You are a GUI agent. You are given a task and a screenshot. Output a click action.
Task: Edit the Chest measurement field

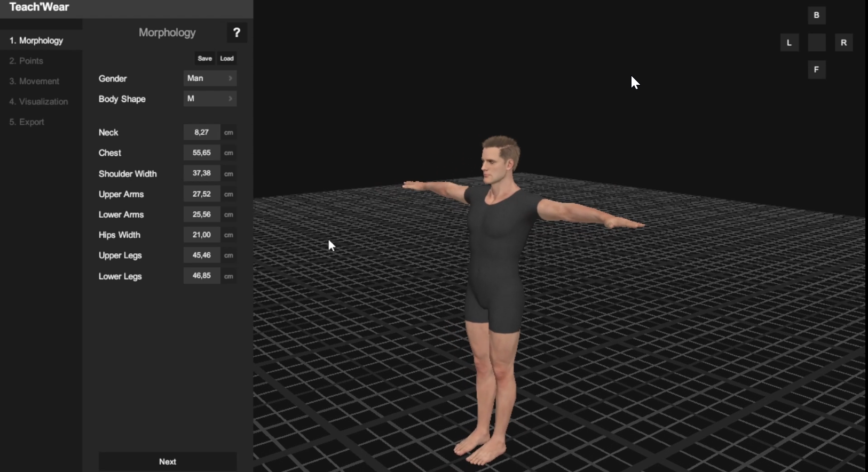coord(202,153)
